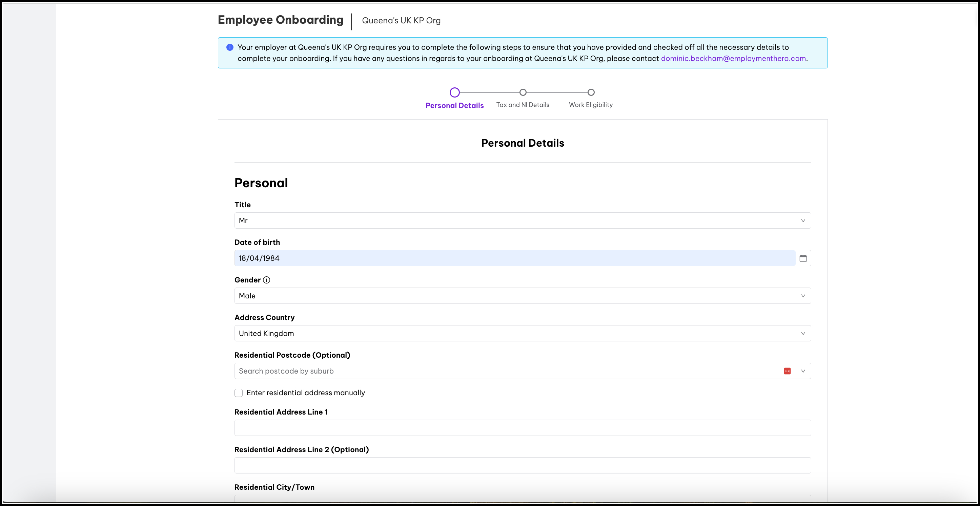The width and height of the screenshot is (980, 506).
Task: Click red password manager icon in postcode field
Action: pyautogui.click(x=787, y=371)
